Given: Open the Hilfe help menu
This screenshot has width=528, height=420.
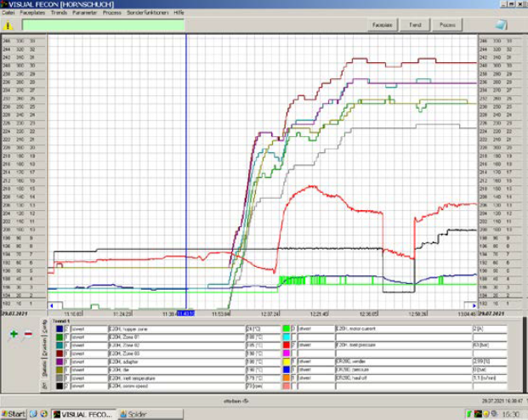Looking at the screenshot, I should [x=178, y=14].
